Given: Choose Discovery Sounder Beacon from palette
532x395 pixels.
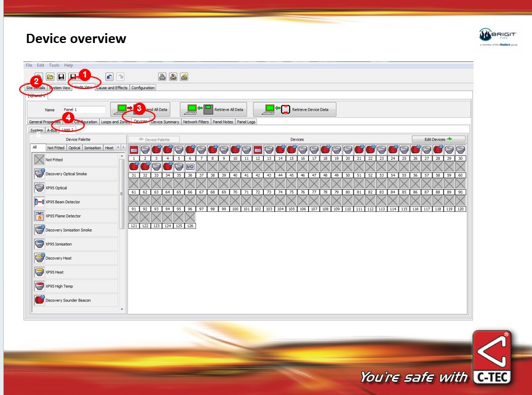Looking at the screenshot, I should 39,300.
